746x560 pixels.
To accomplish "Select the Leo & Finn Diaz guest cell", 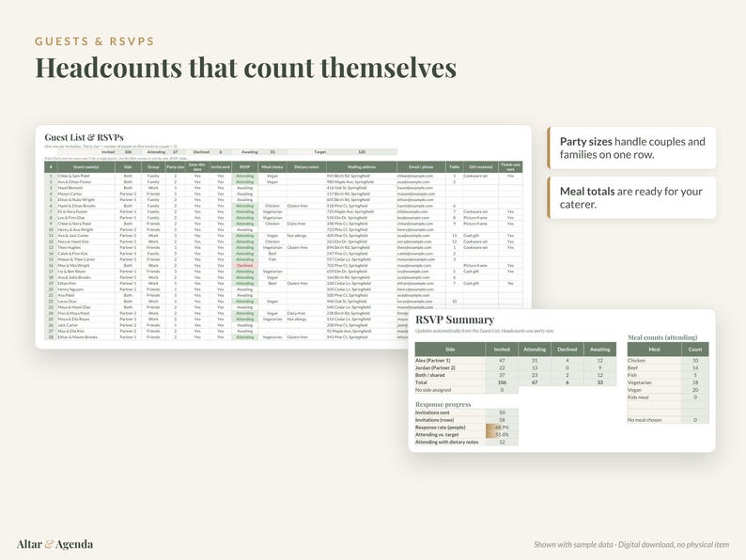I will [86, 217].
